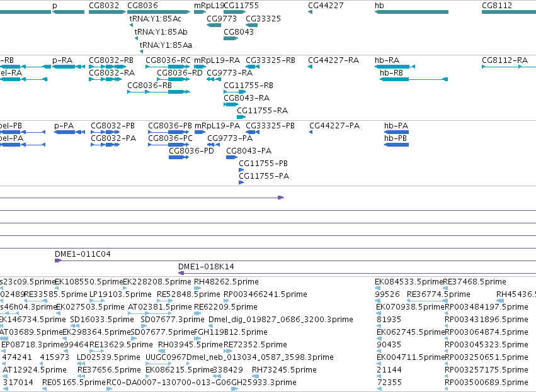Open protein CG44227-PA
Viewport: 536px width, 392px height.
(334, 126)
